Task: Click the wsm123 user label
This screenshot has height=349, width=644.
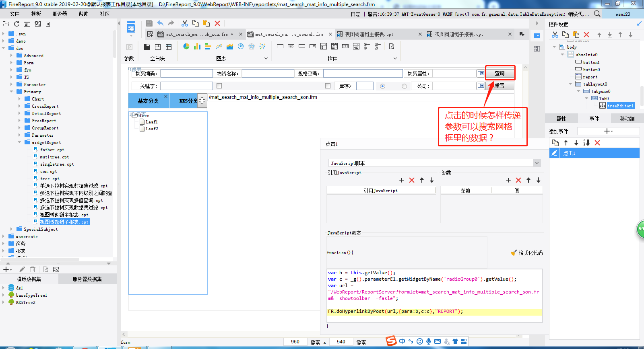Action: (623, 14)
